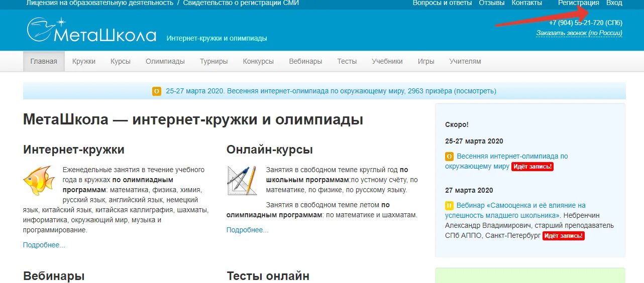Click the Интернет-кружки heading
This screenshot has height=283, width=644.
pyautogui.click(x=74, y=150)
